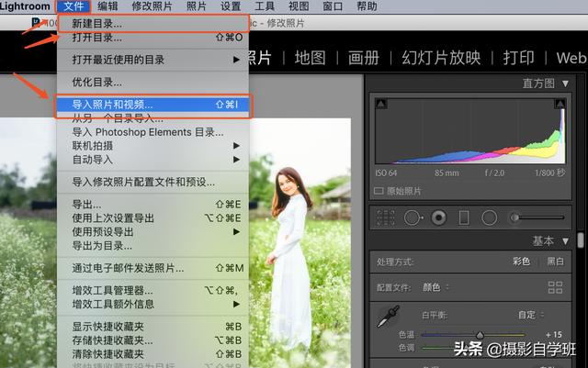The width and height of the screenshot is (588, 368).
Task: Expand the 自动导入 submenu
Action: point(153,160)
